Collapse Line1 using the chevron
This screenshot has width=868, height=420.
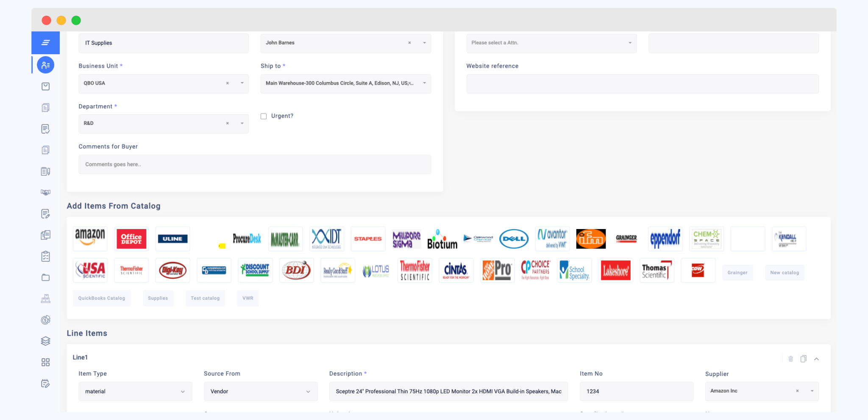coord(817,359)
